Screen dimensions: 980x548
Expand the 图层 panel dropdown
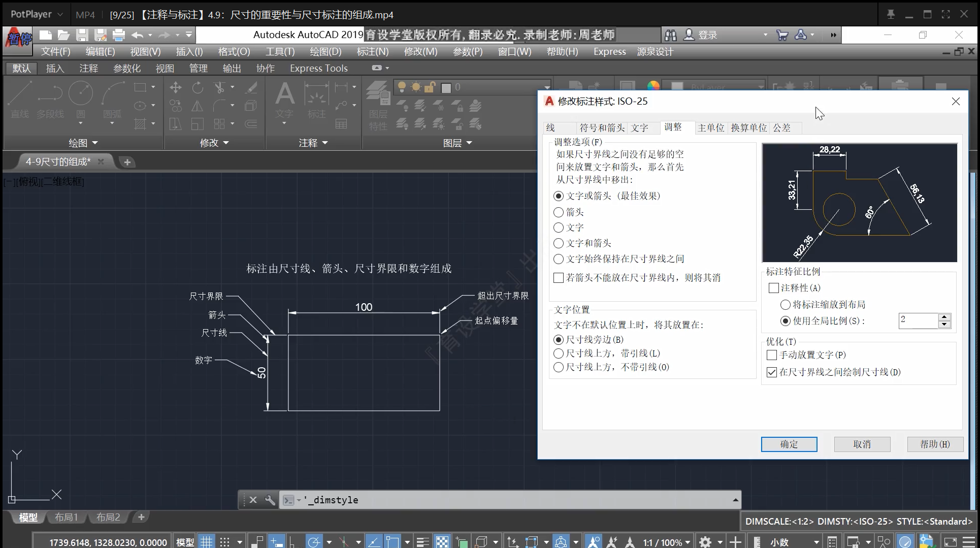[457, 143]
